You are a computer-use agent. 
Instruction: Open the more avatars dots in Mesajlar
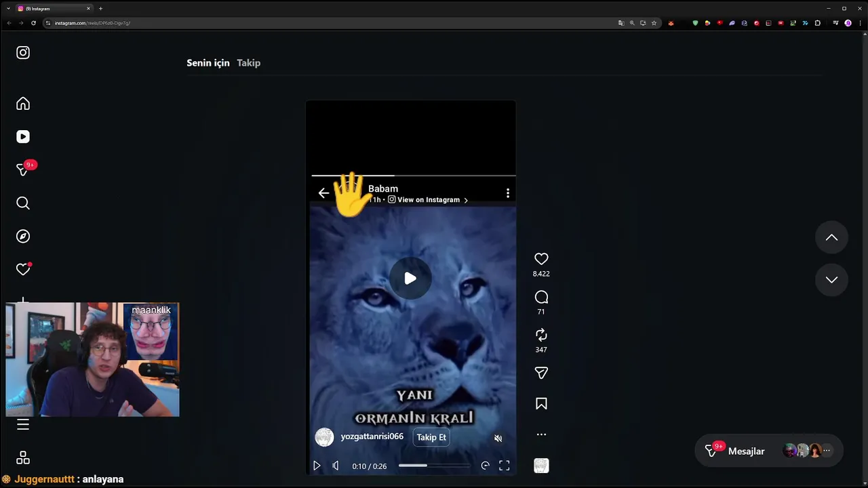[x=826, y=451]
